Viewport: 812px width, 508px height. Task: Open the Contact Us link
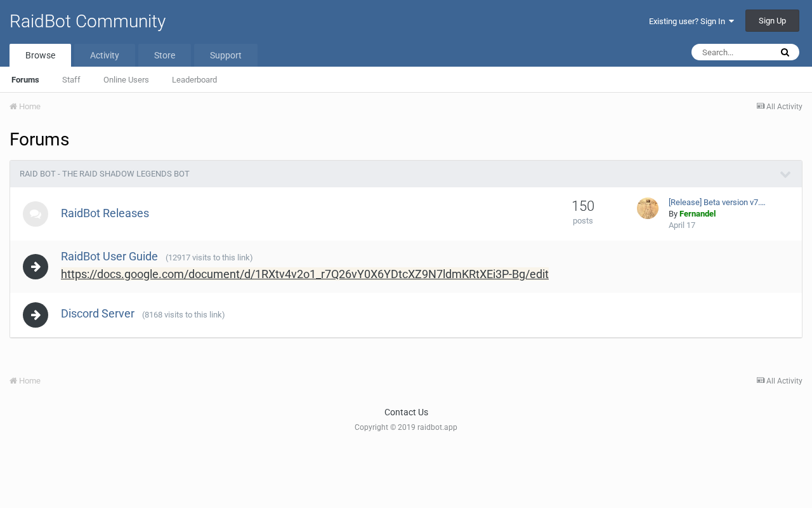pos(406,413)
